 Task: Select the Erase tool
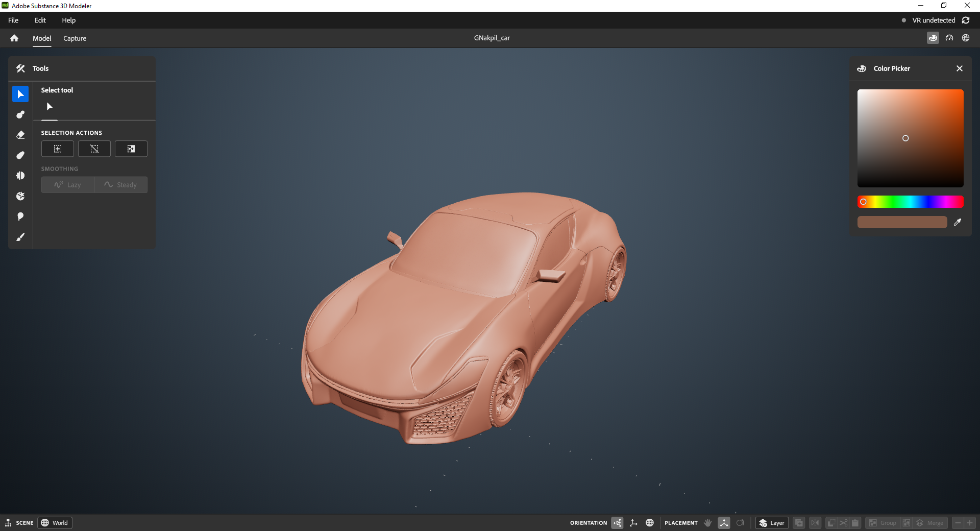pyautogui.click(x=20, y=135)
